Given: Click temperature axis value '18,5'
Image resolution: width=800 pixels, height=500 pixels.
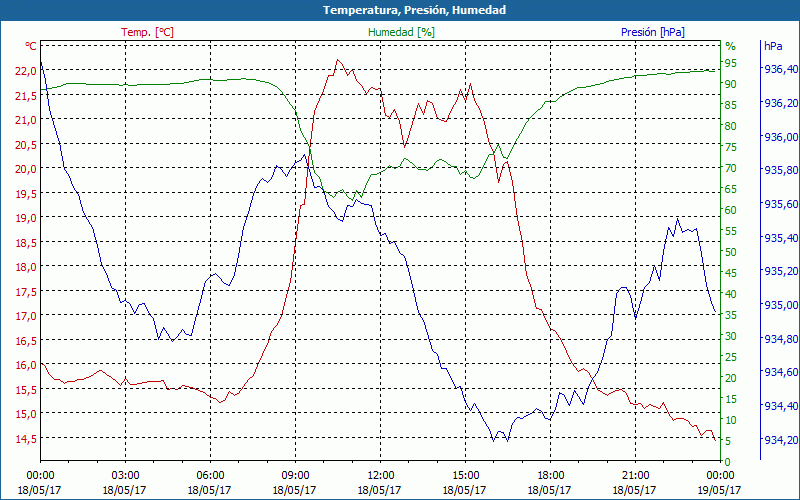Looking at the screenshot, I should click(26, 242).
